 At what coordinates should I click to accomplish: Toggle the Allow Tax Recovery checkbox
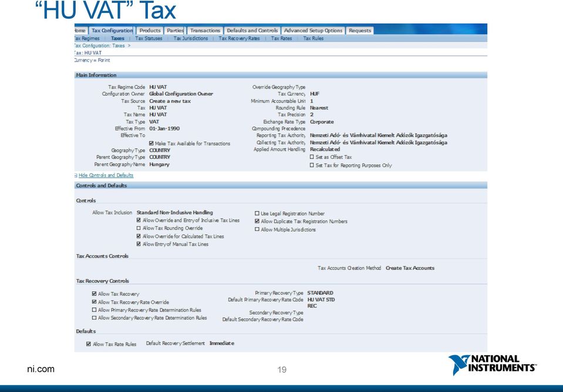tap(94, 293)
